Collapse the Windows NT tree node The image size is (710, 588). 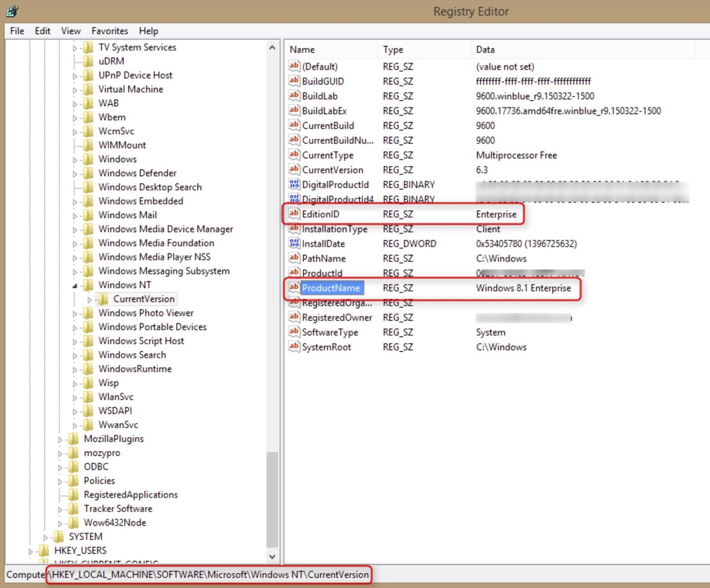75,285
